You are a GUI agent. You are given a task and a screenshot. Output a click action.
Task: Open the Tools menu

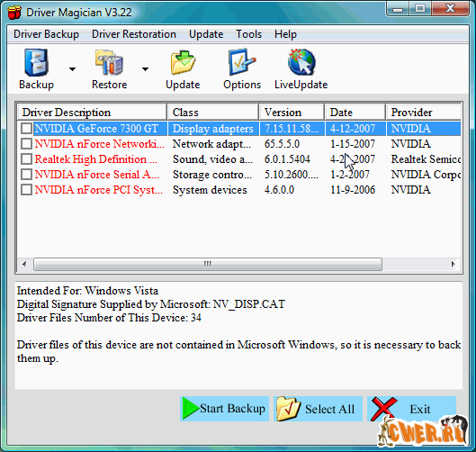(249, 34)
